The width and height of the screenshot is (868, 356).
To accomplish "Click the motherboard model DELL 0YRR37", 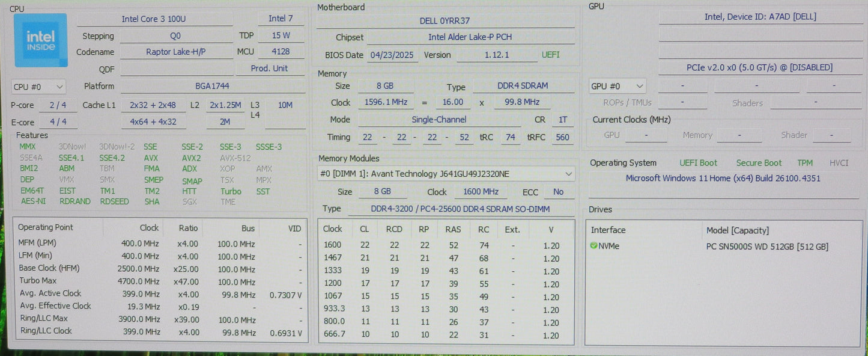I will click(x=445, y=21).
